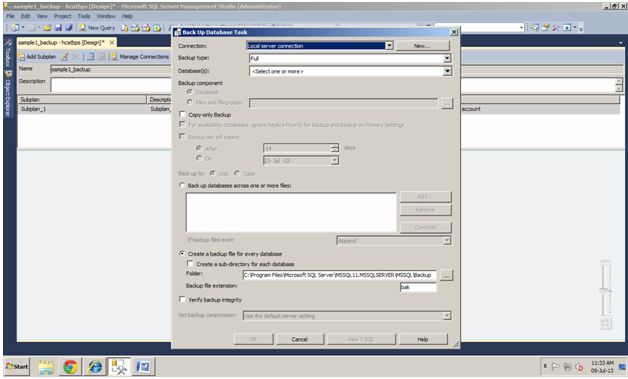Screen dimensions: 628x379
Task: Click the New Project toolbar icon
Action: tap(15, 28)
